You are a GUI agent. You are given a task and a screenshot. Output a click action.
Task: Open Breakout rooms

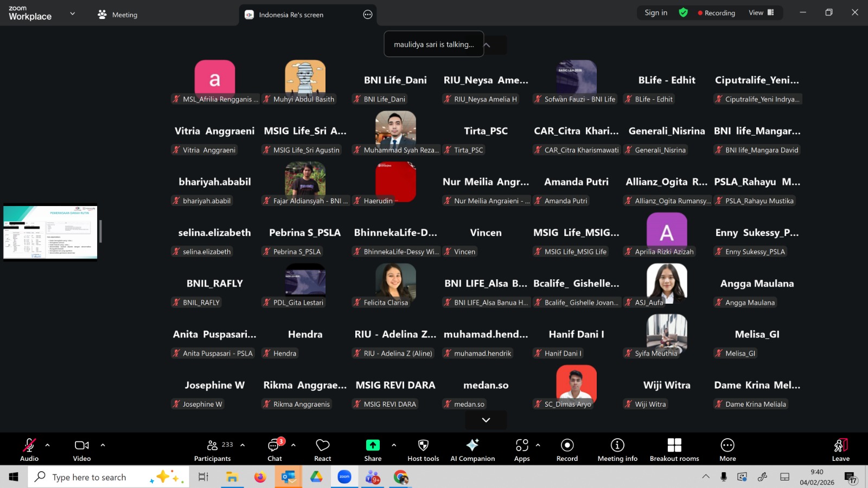pyautogui.click(x=674, y=450)
